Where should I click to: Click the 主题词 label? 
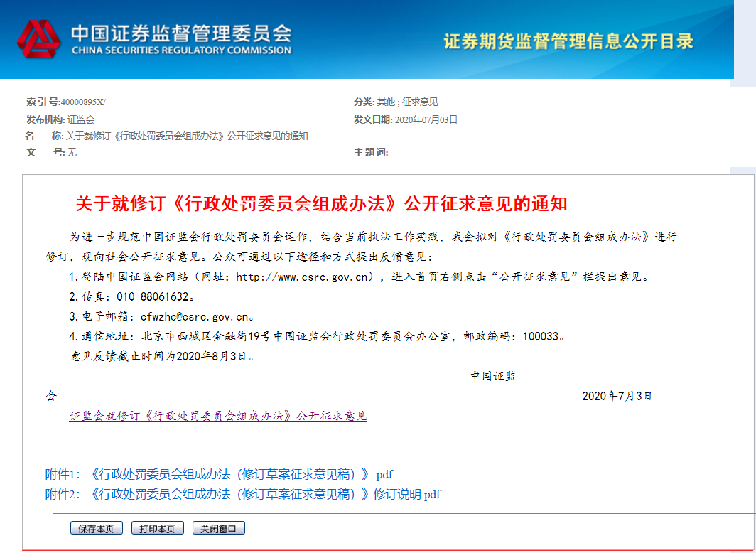pos(371,153)
